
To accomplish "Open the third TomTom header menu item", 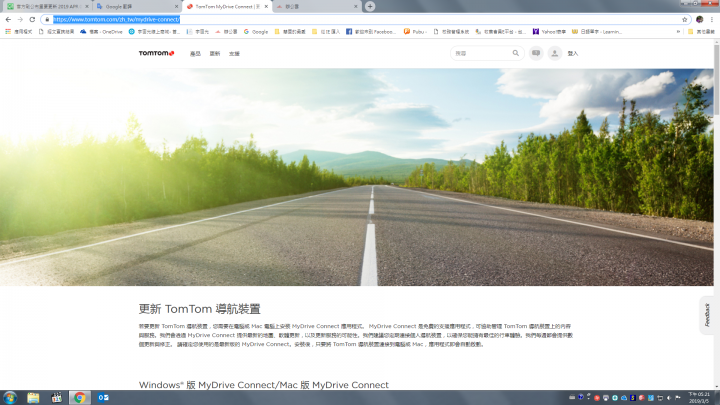I will 234,54.
